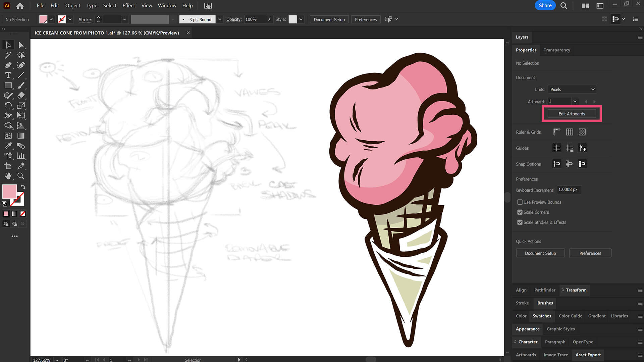Open the stroke color dropdown arrow
Image resolution: width=644 pixels, height=362 pixels.
click(70, 19)
